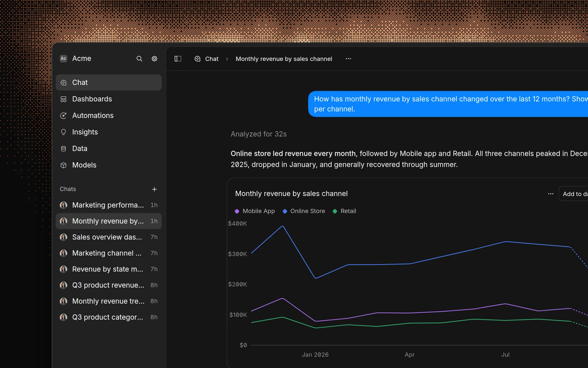Open settings gear next to Acme
The image size is (588, 368).
coord(154,59)
